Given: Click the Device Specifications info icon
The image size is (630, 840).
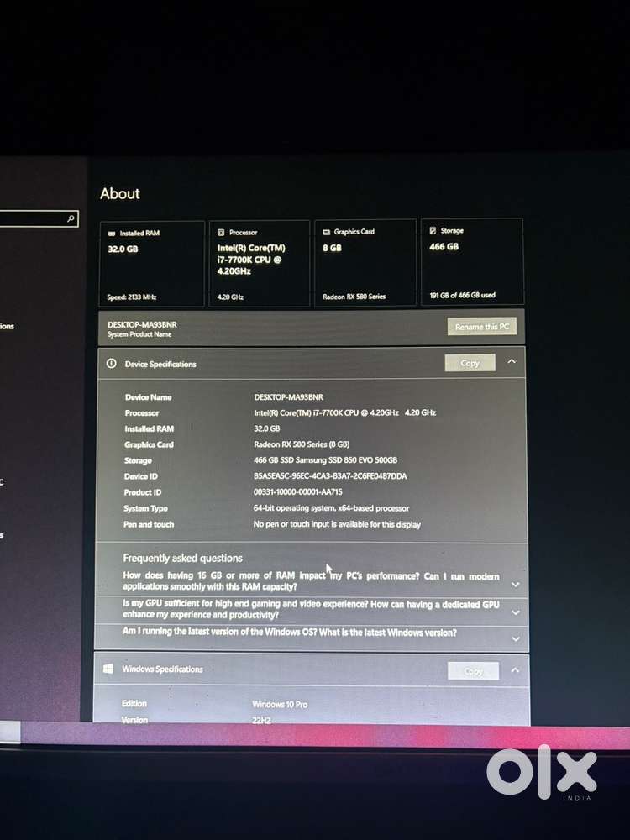Looking at the screenshot, I should 112,363.
